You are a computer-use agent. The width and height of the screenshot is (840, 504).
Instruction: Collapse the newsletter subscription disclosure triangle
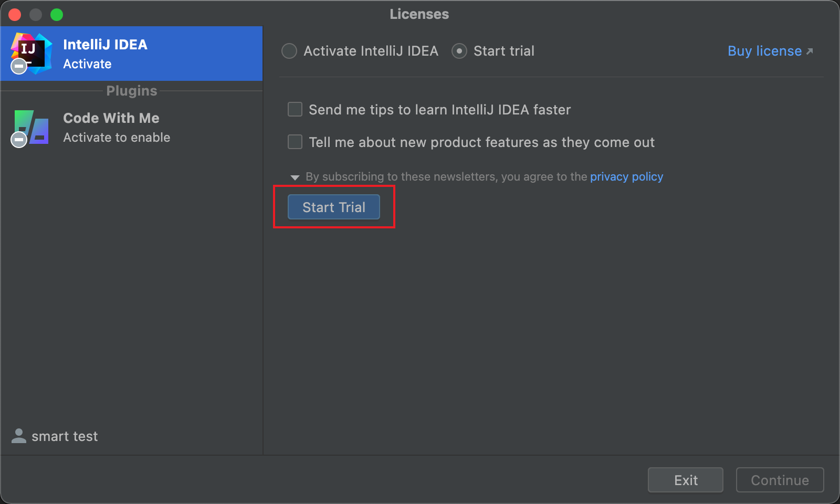pyautogui.click(x=295, y=177)
